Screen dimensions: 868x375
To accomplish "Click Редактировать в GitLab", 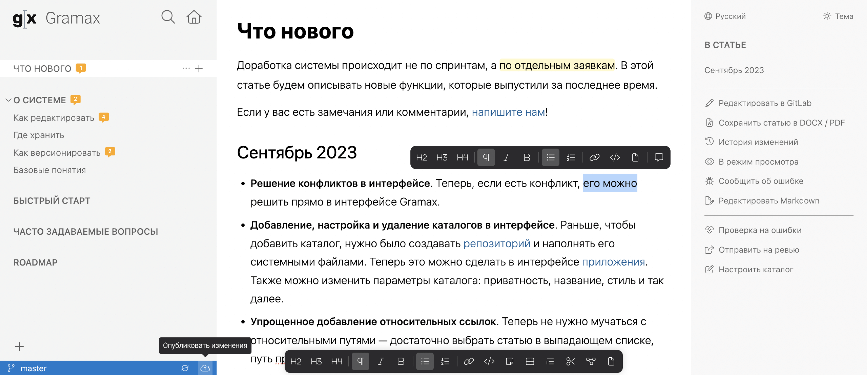I will (x=758, y=103).
